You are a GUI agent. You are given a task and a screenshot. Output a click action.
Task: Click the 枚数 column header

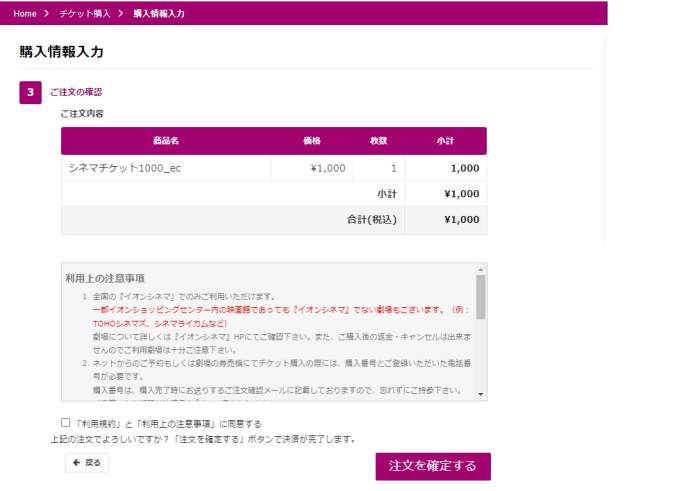pyautogui.click(x=379, y=141)
